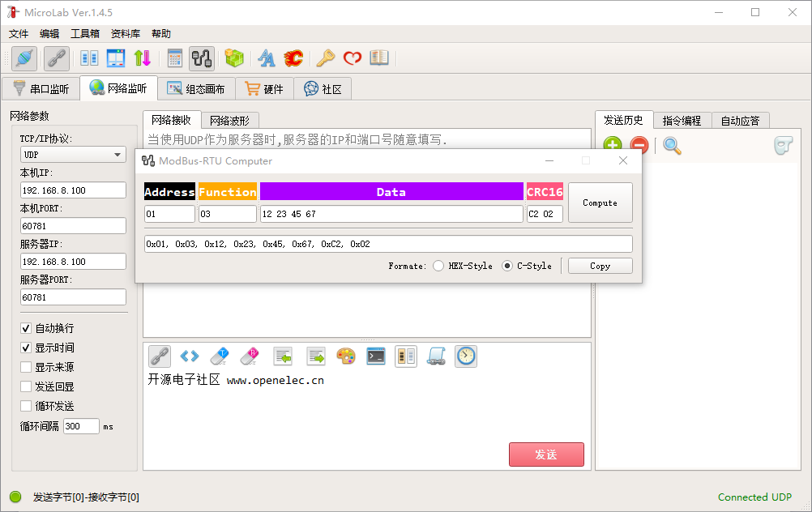Click the column format icon in send toolbar
Image resolution: width=812 pixels, height=512 pixels.
[x=406, y=356]
